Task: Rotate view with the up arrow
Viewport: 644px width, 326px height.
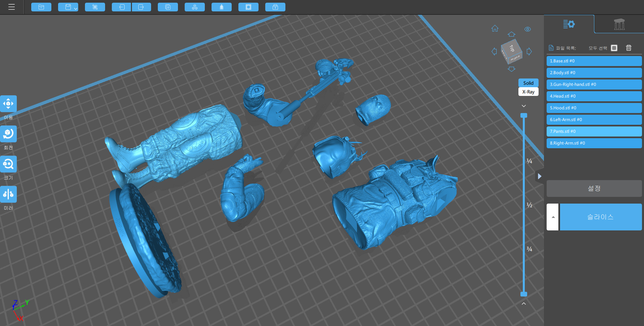Action: (x=511, y=34)
